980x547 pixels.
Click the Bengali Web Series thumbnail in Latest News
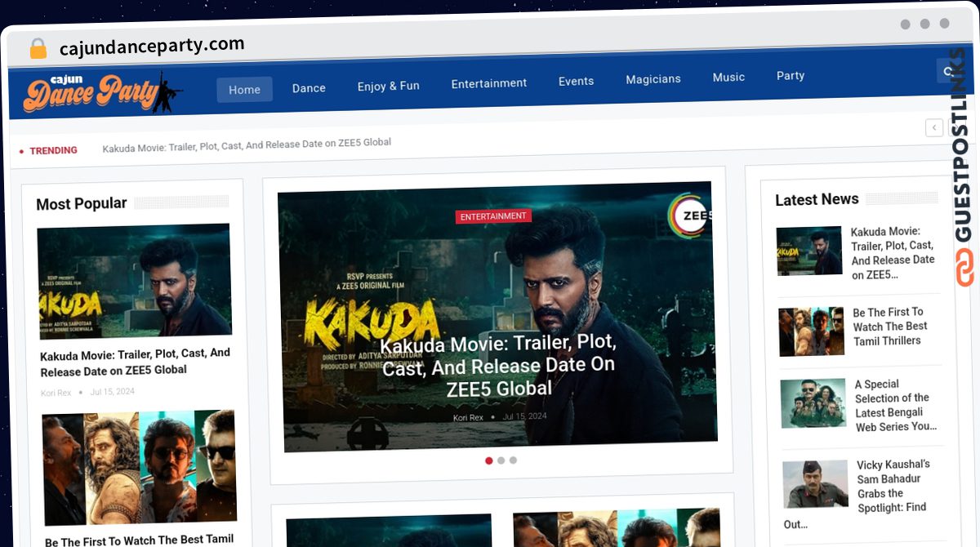[813, 403]
